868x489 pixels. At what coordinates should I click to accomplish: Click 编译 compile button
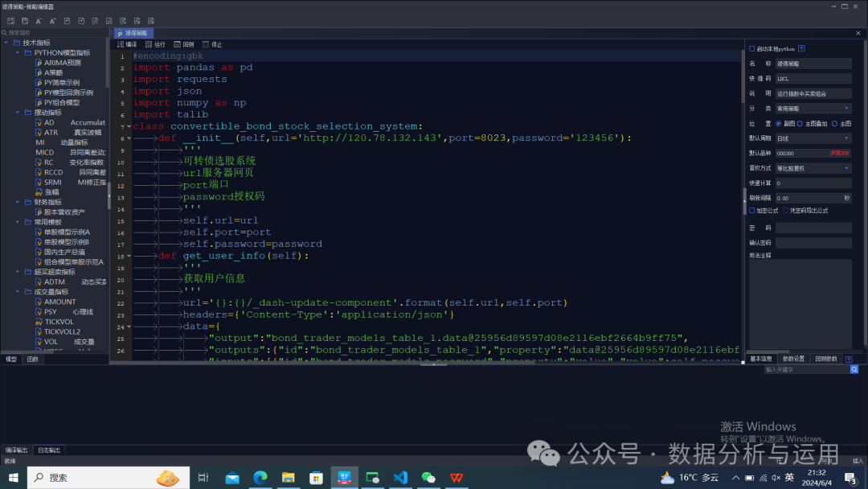click(x=127, y=44)
